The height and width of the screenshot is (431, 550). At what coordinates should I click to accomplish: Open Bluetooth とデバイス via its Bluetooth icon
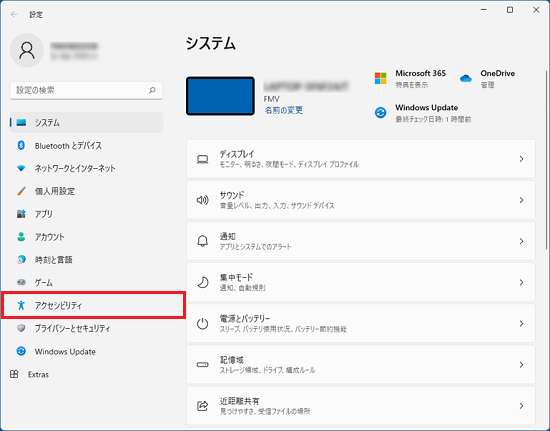coord(21,145)
